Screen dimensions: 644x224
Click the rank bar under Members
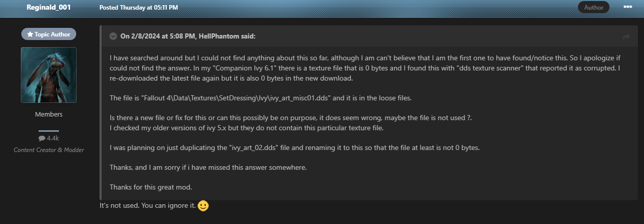tap(49, 131)
